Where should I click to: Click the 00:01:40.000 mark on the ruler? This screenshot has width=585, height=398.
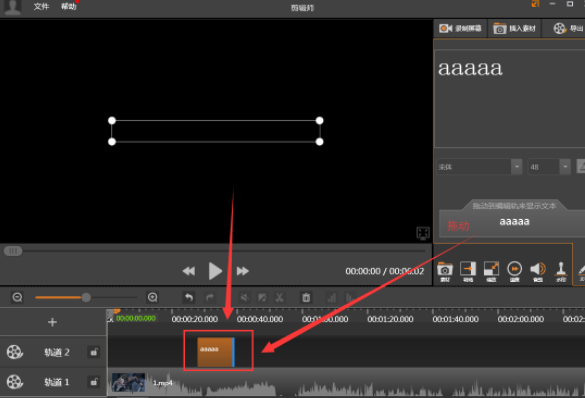tap(456, 319)
